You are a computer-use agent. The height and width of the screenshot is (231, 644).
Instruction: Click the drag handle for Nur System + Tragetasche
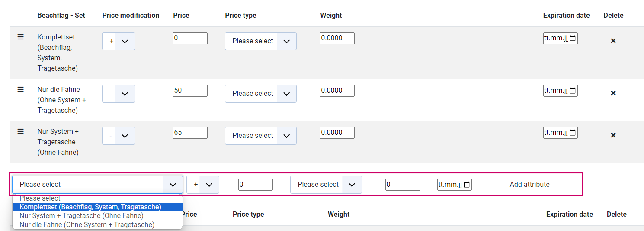(x=20, y=131)
